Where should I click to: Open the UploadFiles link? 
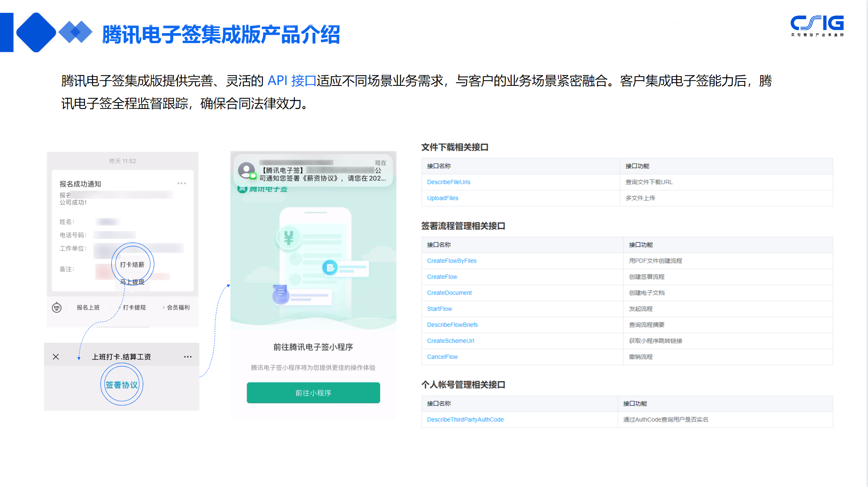tap(442, 198)
